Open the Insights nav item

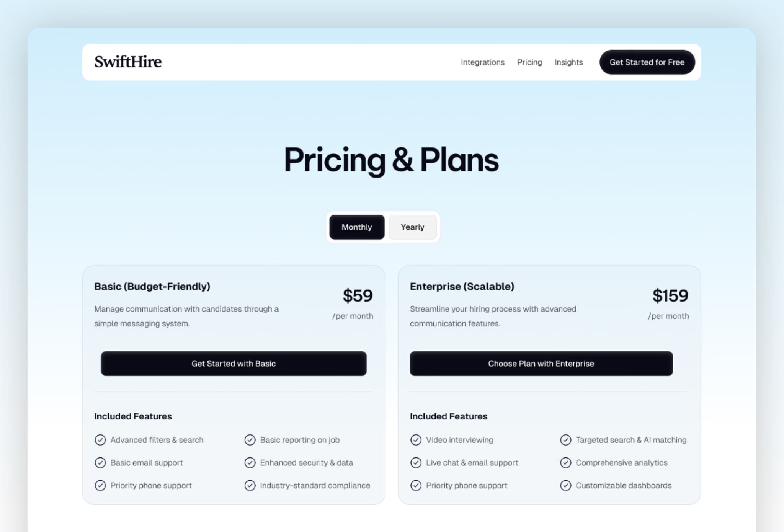568,62
